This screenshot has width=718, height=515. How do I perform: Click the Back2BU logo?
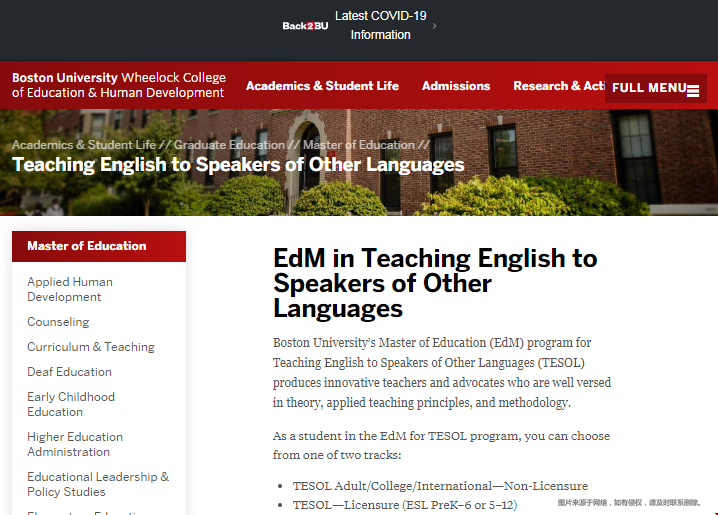305,26
